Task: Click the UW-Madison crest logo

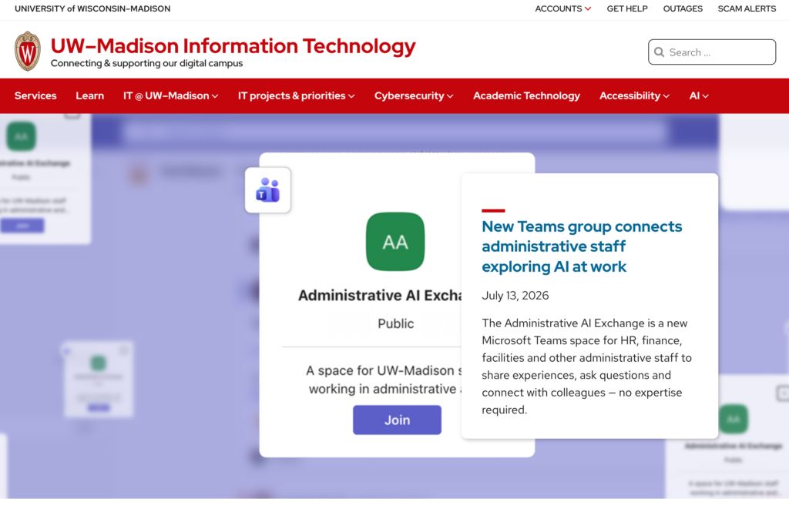Action: (x=28, y=51)
